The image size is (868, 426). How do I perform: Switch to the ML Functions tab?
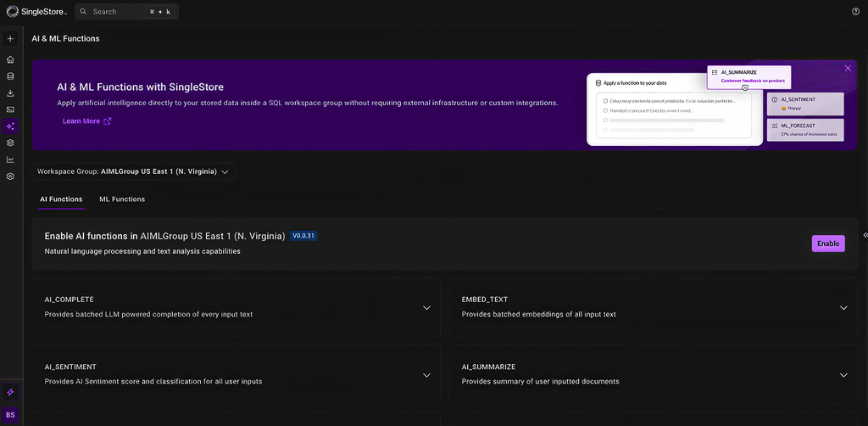click(122, 199)
